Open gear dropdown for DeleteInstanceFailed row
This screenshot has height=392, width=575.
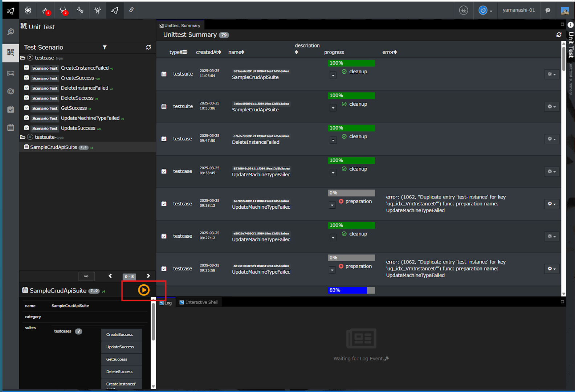pyautogui.click(x=551, y=139)
